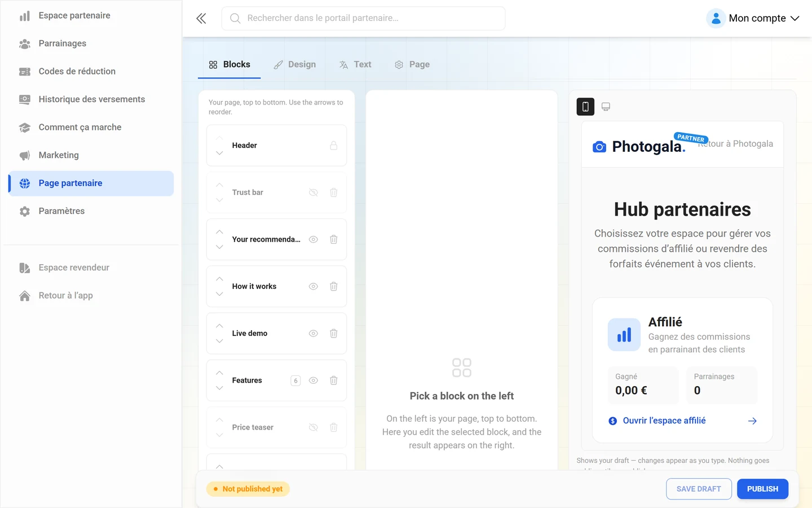The height and width of the screenshot is (508, 812).
Task: Open the Ouvrir l'espace affilié link
Action: 664,421
